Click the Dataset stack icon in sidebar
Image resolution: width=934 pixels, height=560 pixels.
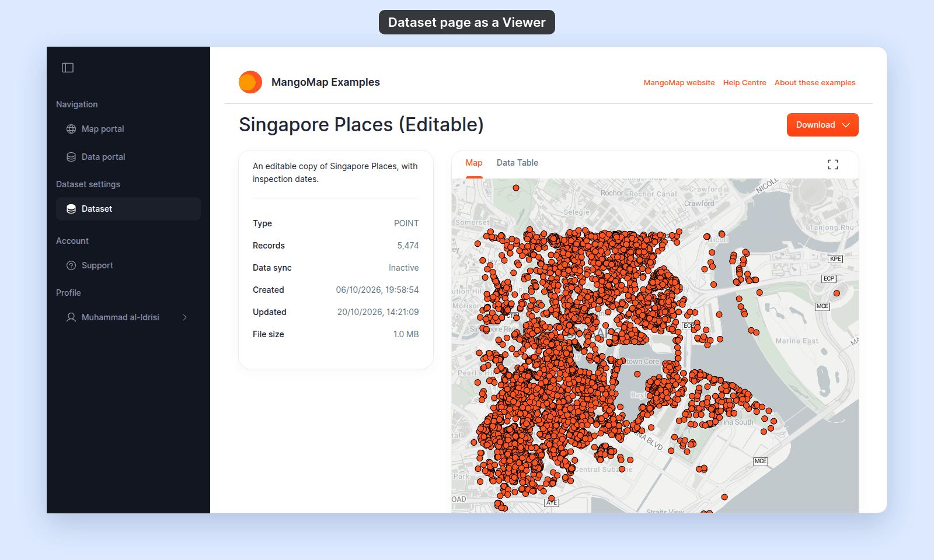point(71,209)
